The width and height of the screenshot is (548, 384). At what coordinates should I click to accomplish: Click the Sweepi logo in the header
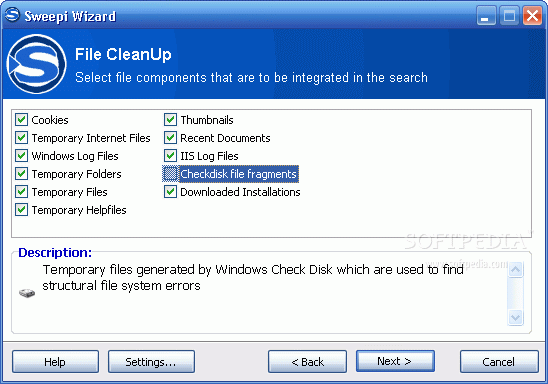pyautogui.click(x=37, y=64)
